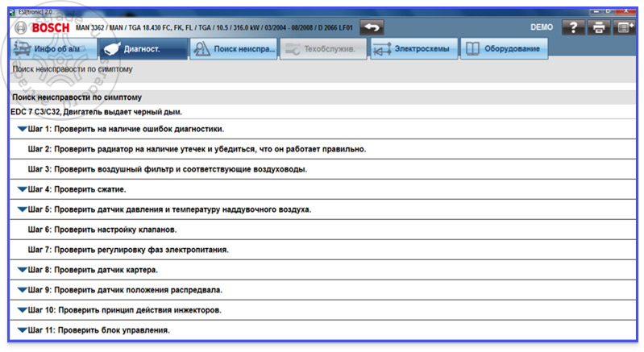644x352 pixels.
Task: Switch to the Диагност. tab
Action: tap(143, 48)
